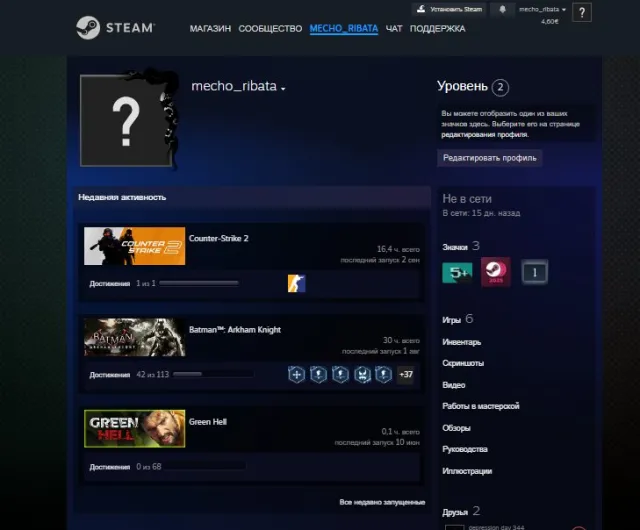Viewport: 640px width, 530px height.
Task: Expand the dropdown arrow beside profile name
Action: (x=283, y=88)
